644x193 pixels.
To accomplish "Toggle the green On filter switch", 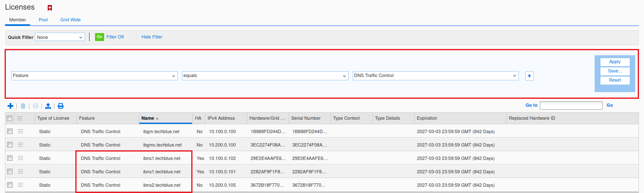I will (99, 37).
